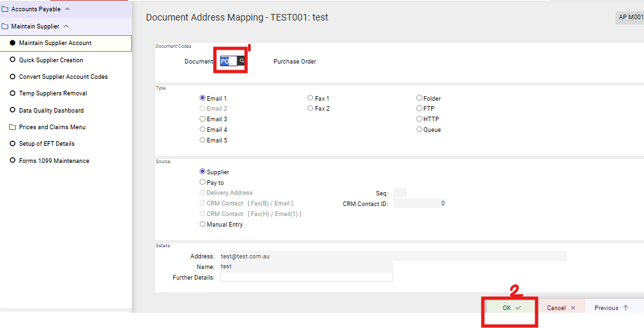Collapse the Accounts Payable section
The height and width of the screenshot is (328, 644).
(67, 9)
